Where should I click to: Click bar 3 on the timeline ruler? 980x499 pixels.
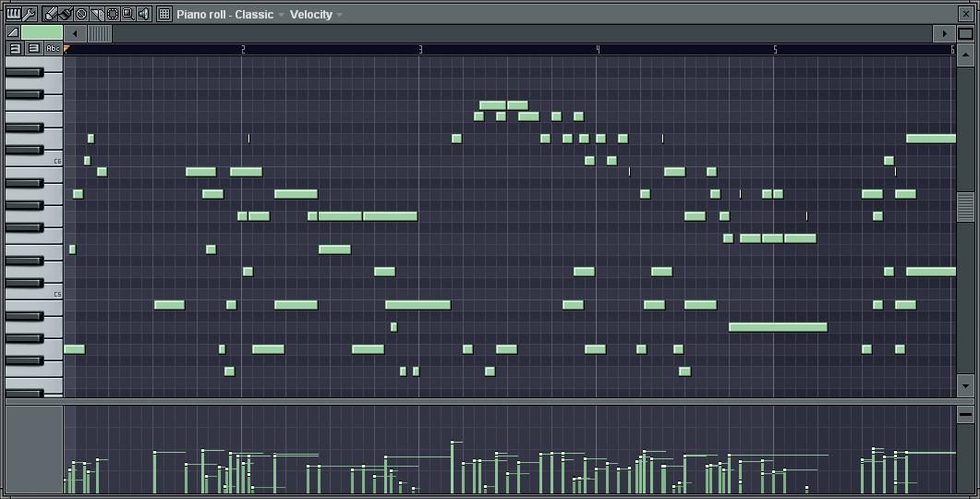coord(420,49)
